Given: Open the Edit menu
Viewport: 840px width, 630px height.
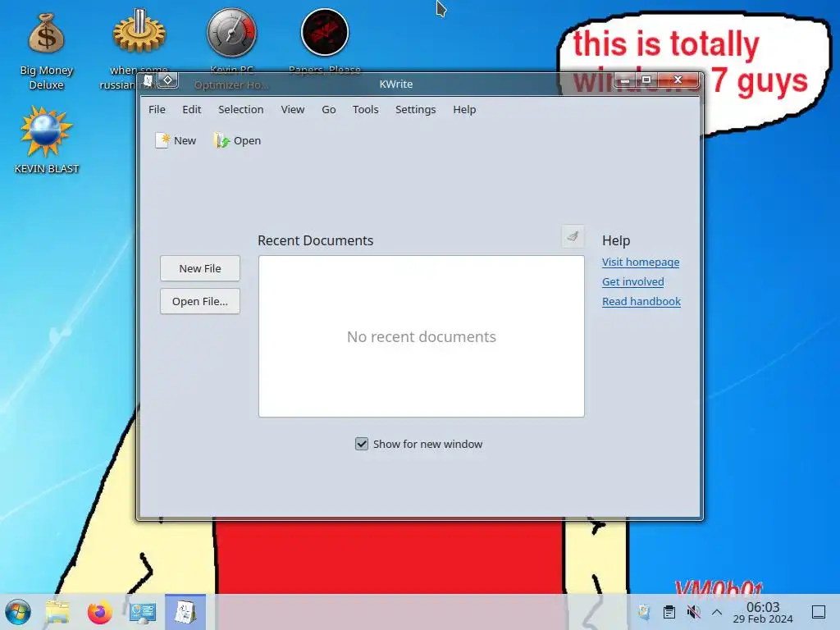Looking at the screenshot, I should pos(192,109).
